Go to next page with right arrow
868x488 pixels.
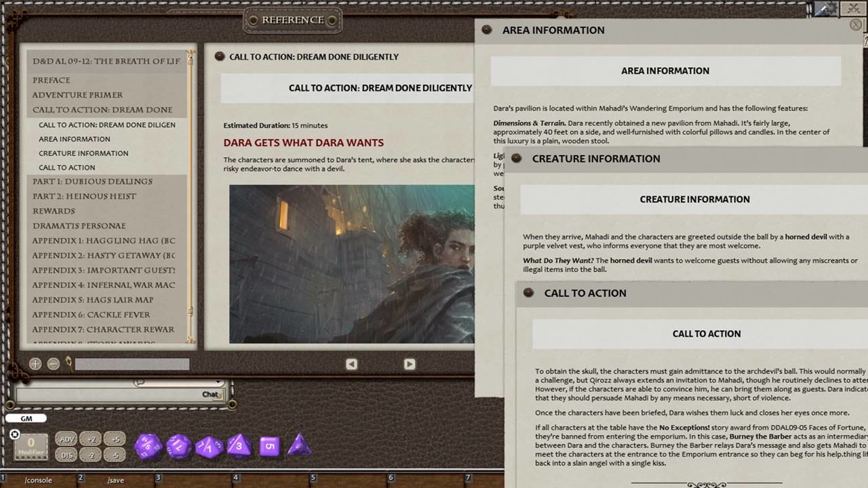[410, 364]
